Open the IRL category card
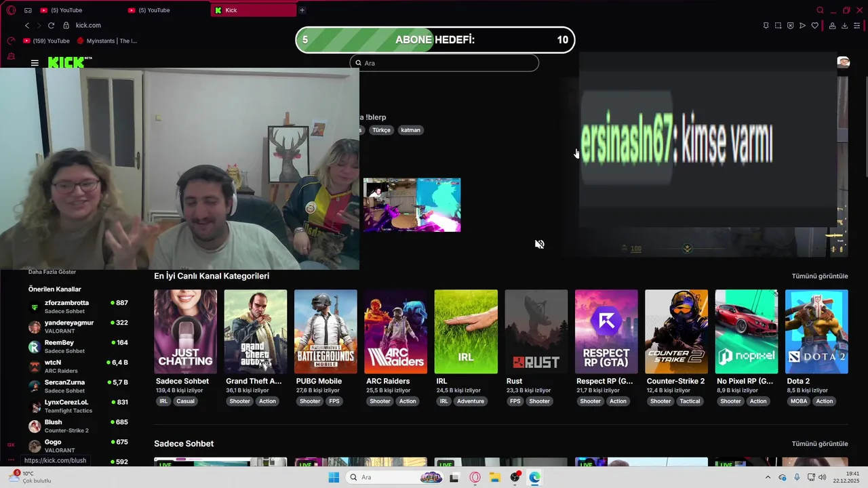The image size is (868, 488). click(x=466, y=331)
